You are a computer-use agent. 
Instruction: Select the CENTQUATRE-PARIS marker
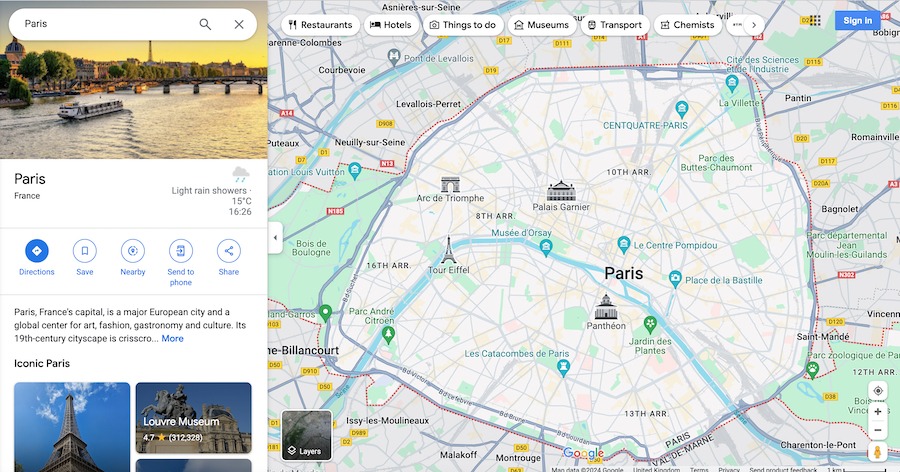pos(681,108)
